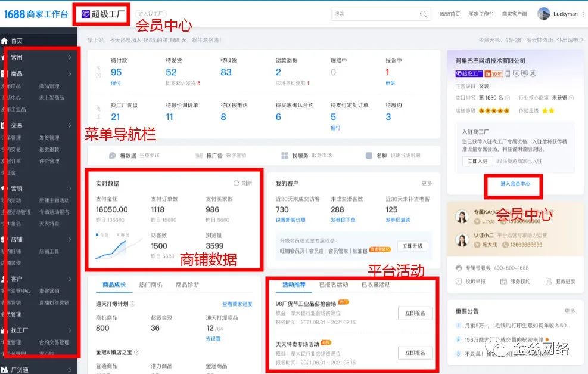Screen dimensions: 588x374
Task: Open 1688首页 in top navigation
Action: click(450, 14)
